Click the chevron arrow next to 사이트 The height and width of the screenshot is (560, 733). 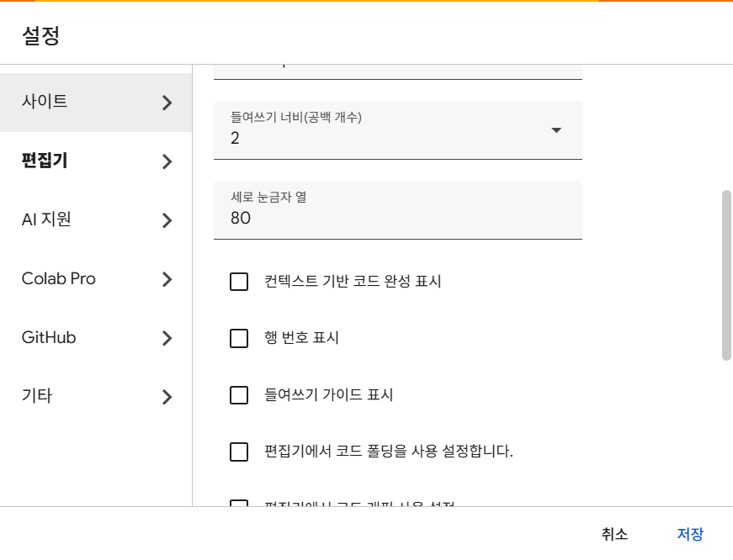[167, 103]
